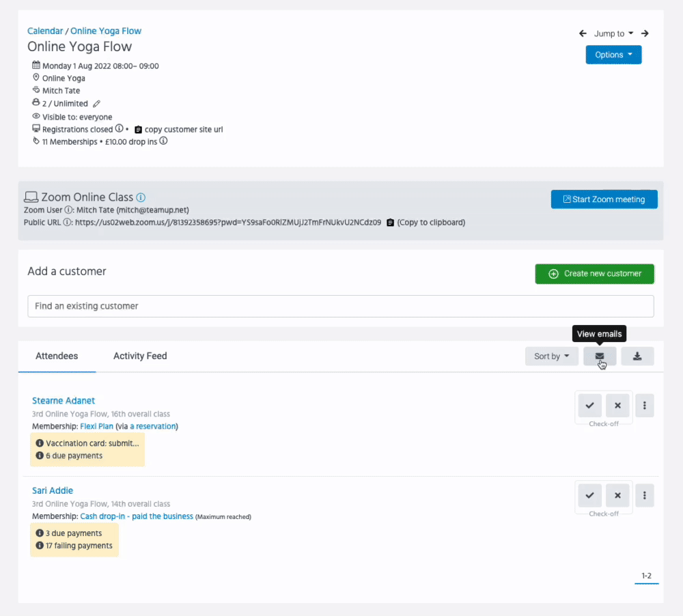
Task: Click the pencil icon to edit capacity
Action: click(96, 104)
